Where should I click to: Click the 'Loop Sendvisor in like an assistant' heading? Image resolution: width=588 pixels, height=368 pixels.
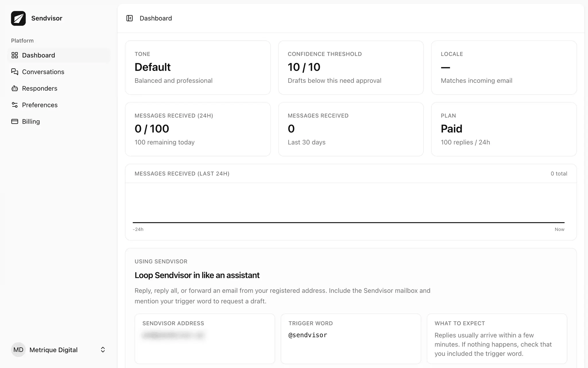click(x=197, y=275)
